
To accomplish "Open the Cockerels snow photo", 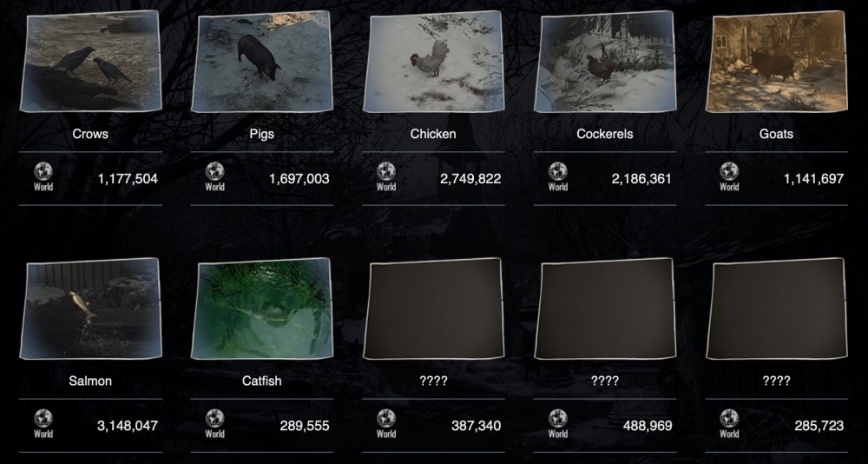I will (605, 62).
